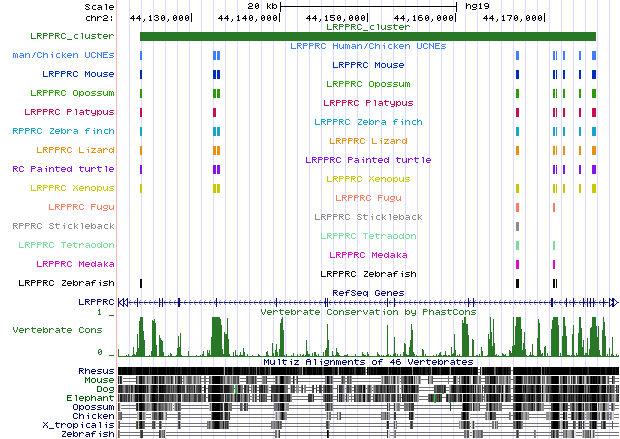
Task: Click the blue RefSeq gene line with arrows
Action: pos(367,301)
